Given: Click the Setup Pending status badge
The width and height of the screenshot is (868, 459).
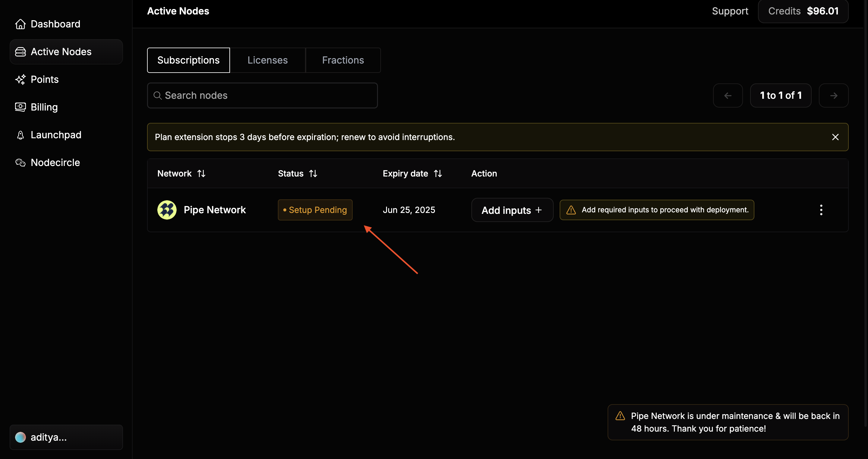Looking at the screenshot, I should click(x=315, y=210).
